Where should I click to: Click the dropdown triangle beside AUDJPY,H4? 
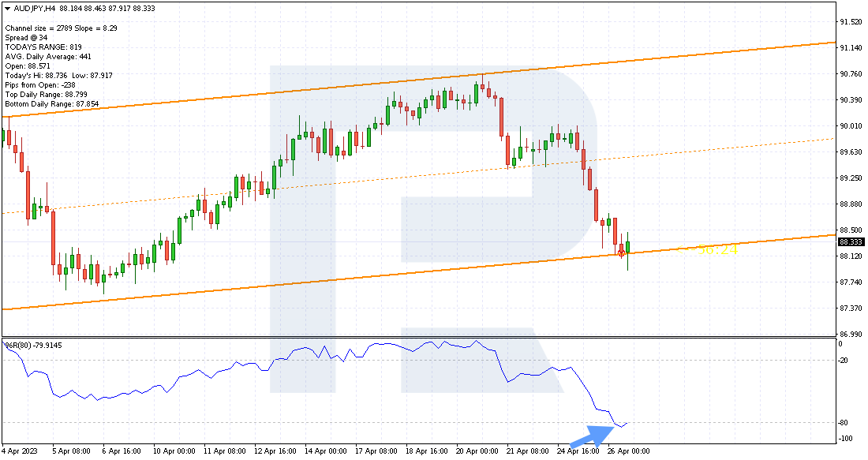7,9
